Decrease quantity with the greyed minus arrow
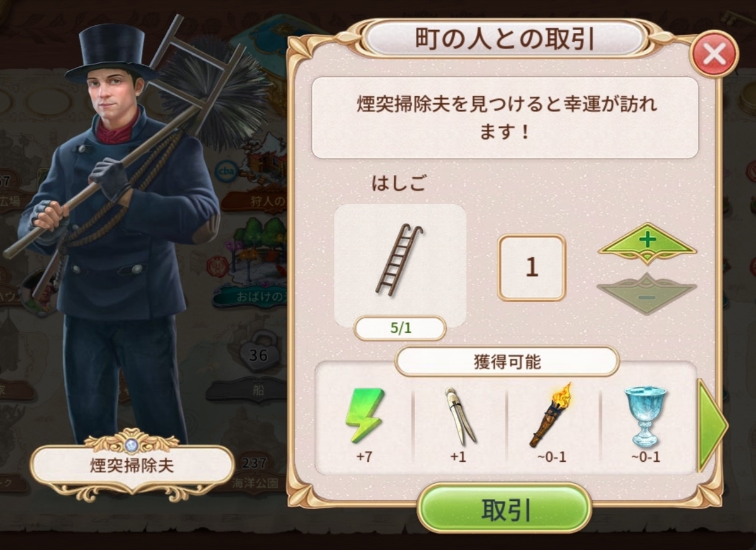 (x=647, y=294)
